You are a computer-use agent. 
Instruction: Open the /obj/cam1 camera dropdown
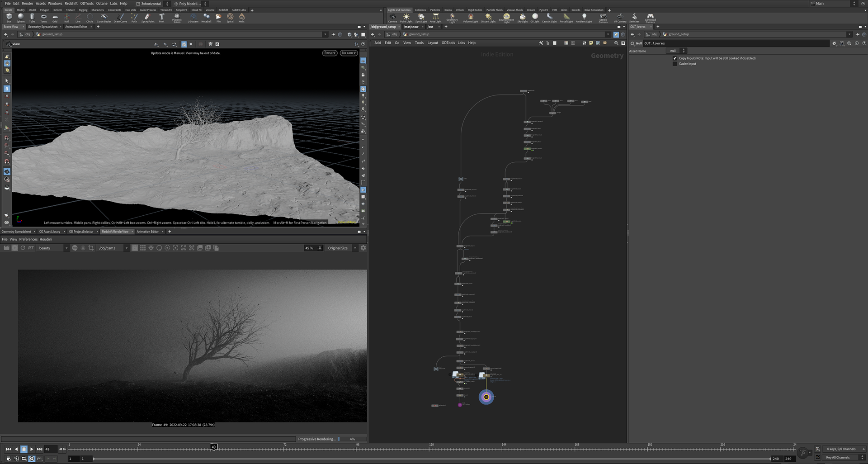(x=113, y=248)
